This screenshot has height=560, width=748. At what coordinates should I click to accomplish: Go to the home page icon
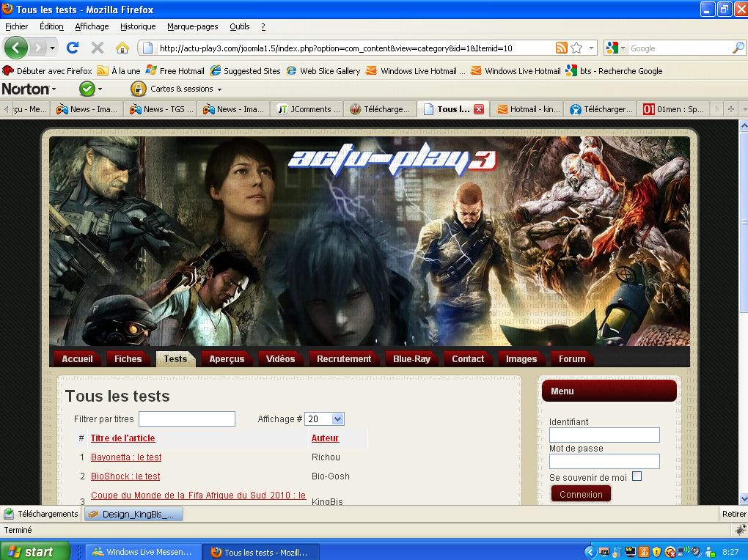[x=122, y=48]
